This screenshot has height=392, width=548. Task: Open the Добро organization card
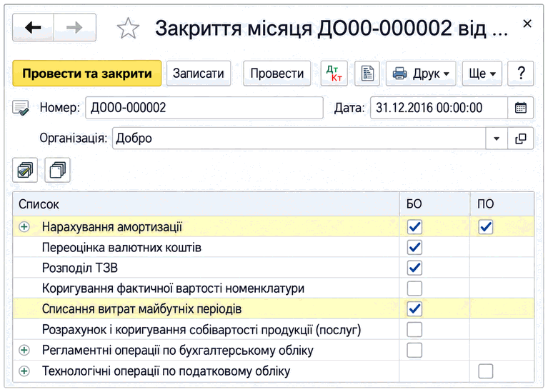520,139
